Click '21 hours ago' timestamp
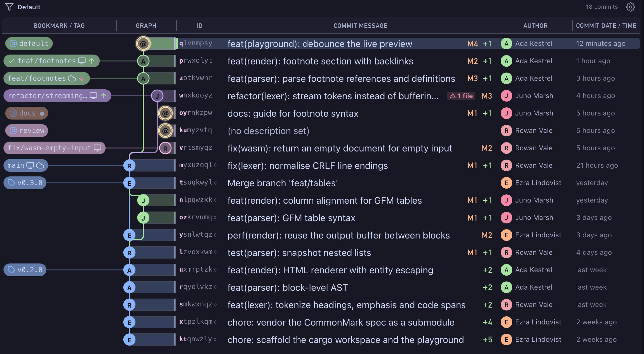The image size is (644, 354). point(597,165)
